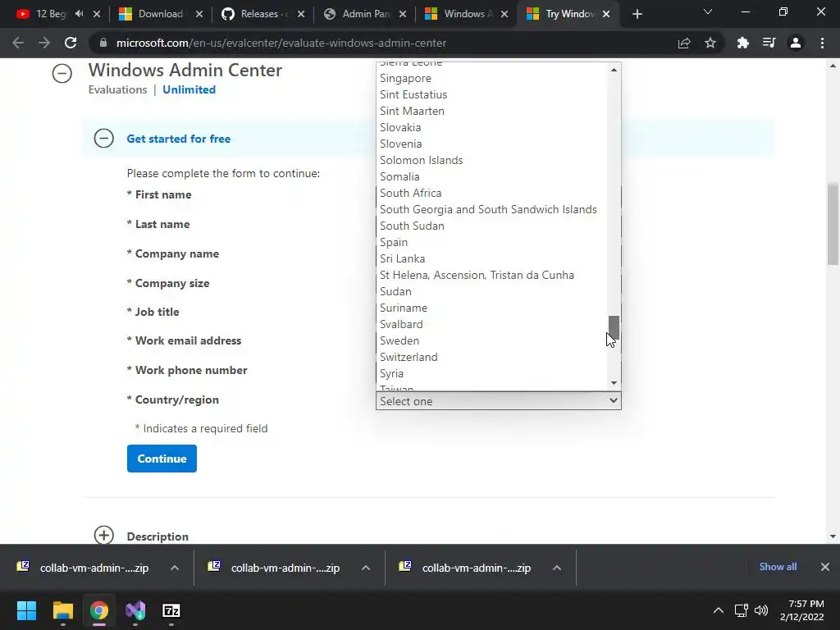The height and width of the screenshot is (630, 840).
Task: Close the Admin Pan tab
Action: click(403, 14)
